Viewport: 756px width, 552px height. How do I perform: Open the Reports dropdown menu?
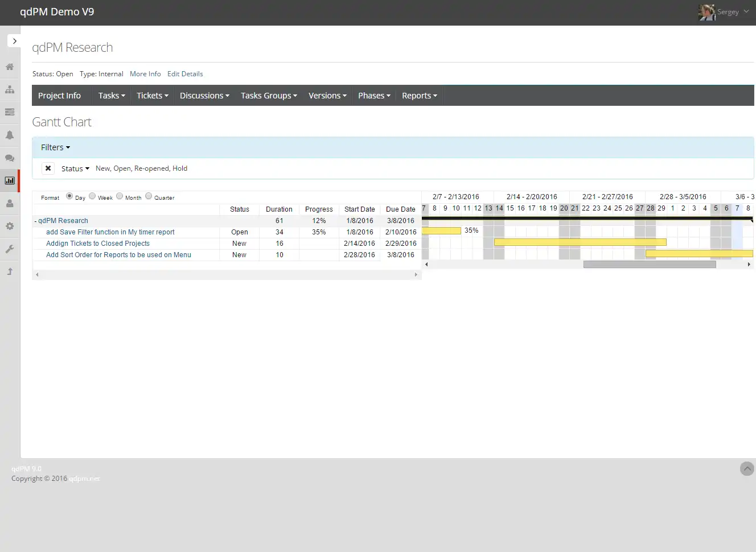tap(420, 96)
